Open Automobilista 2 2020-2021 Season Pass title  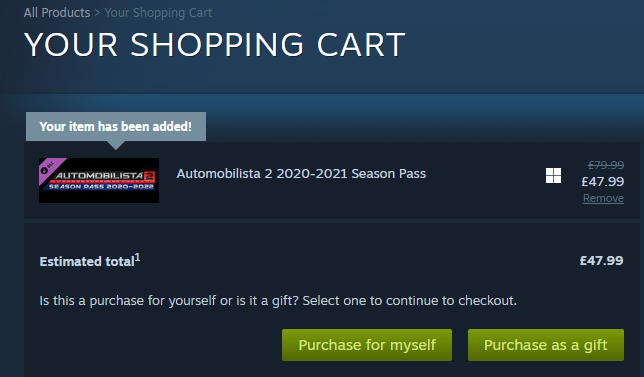tap(301, 174)
